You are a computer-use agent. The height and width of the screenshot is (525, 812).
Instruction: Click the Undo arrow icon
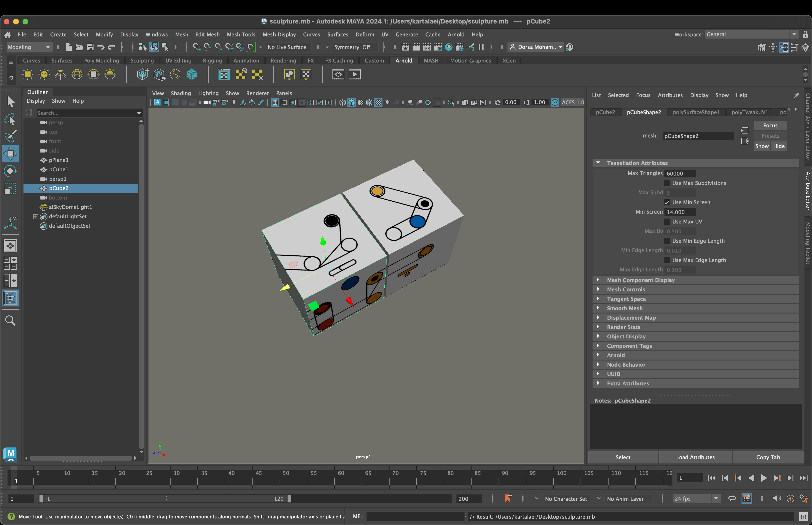pos(101,47)
